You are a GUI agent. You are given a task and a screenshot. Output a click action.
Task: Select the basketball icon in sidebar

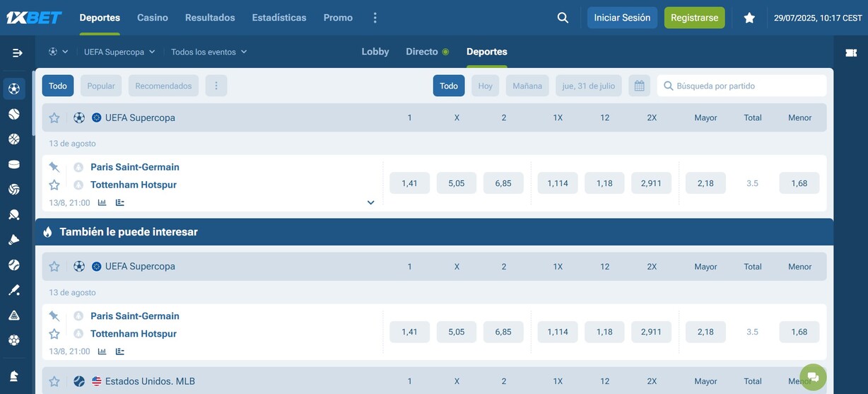(14, 139)
